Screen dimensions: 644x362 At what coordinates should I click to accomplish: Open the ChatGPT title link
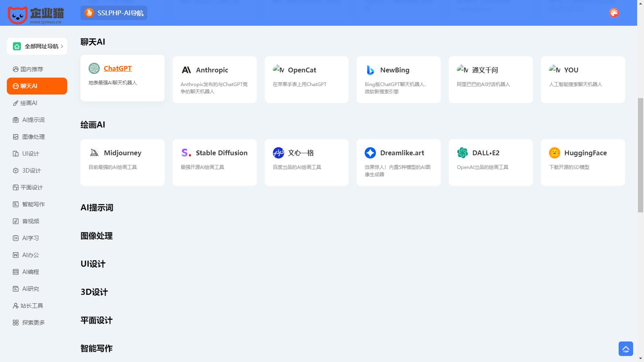point(118,68)
